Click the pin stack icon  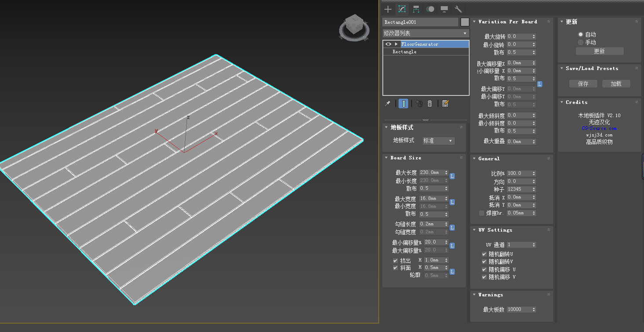pos(388,103)
